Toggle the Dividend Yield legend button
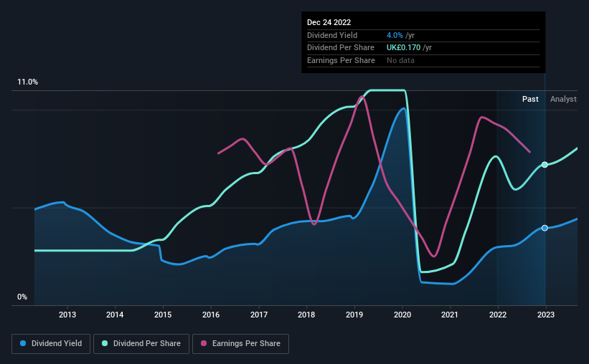Image resolution: width=589 pixels, height=364 pixels. click(51, 344)
